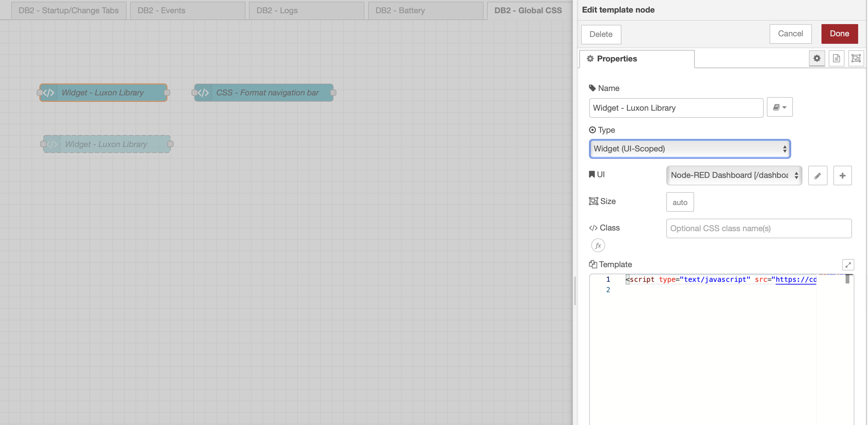Screen dimensions: 868x425
Task: Open node description document icon
Action: coord(836,58)
